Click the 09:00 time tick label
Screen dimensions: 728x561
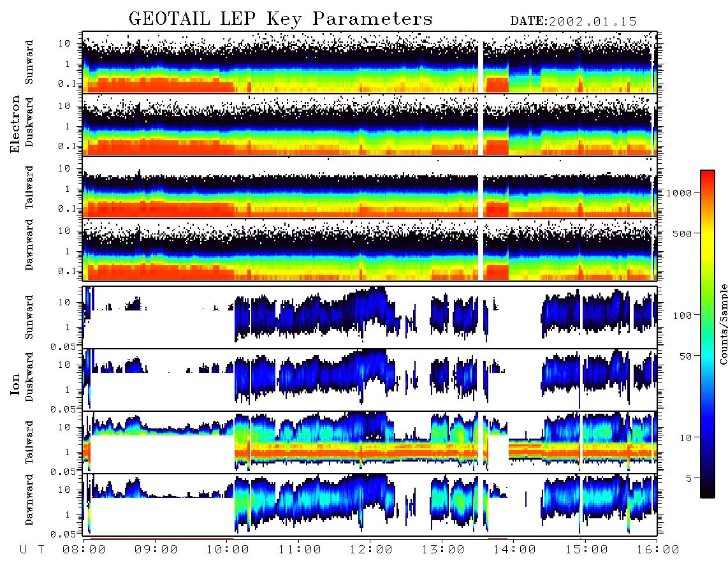coord(156,550)
